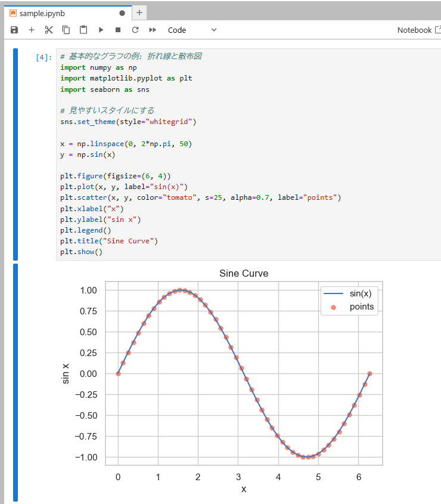Save the notebook with the disk icon
The width and height of the screenshot is (441, 504).
tap(14, 30)
